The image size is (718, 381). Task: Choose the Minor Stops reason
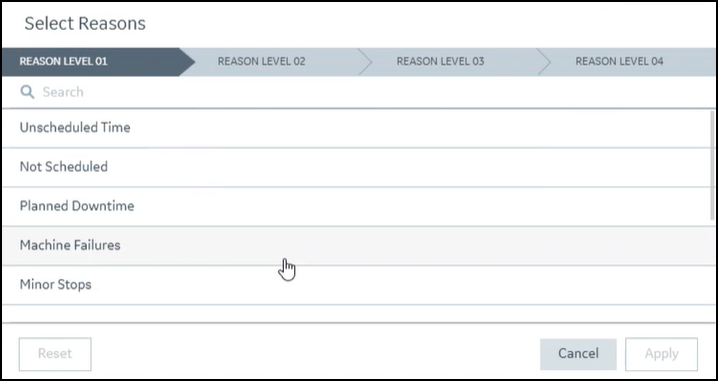[x=355, y=285]
